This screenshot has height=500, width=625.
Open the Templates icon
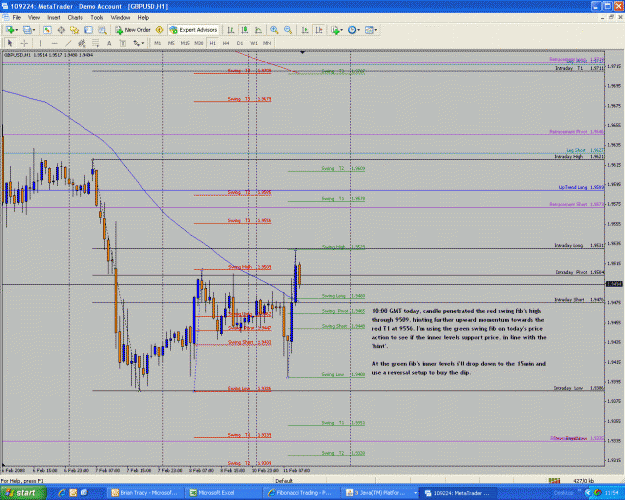click(x=369, y=30)
